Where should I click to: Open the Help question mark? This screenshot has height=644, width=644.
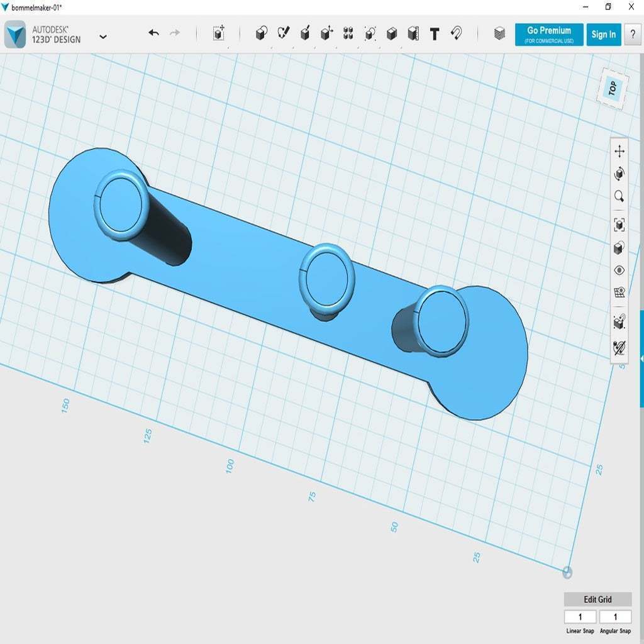[633, 34]
